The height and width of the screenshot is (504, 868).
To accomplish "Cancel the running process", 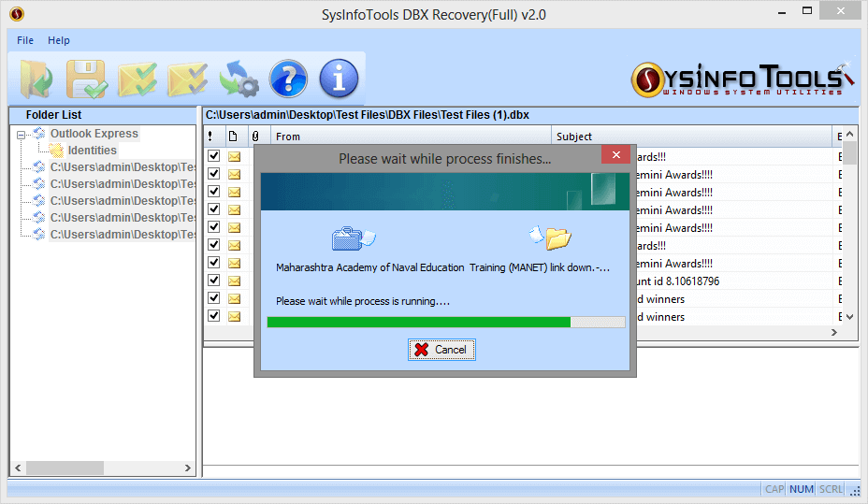I will coord(441,350).
